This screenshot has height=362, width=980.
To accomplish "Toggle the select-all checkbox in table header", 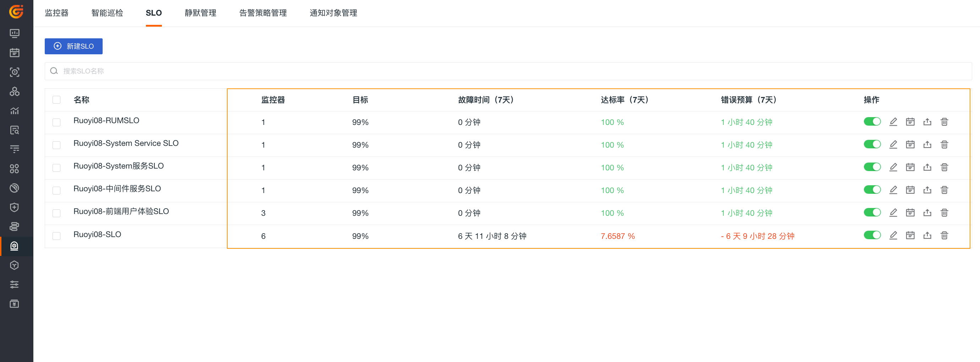I will pos(56,100).
